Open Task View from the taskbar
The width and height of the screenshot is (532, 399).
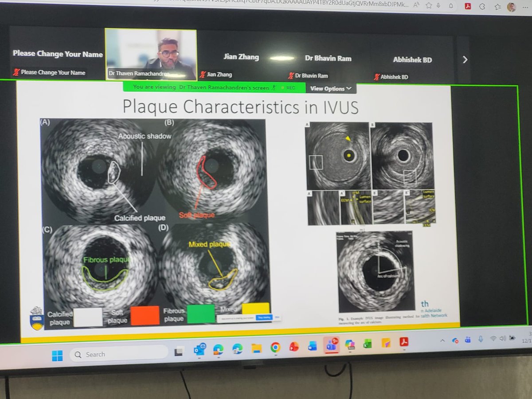pos(179,352)
